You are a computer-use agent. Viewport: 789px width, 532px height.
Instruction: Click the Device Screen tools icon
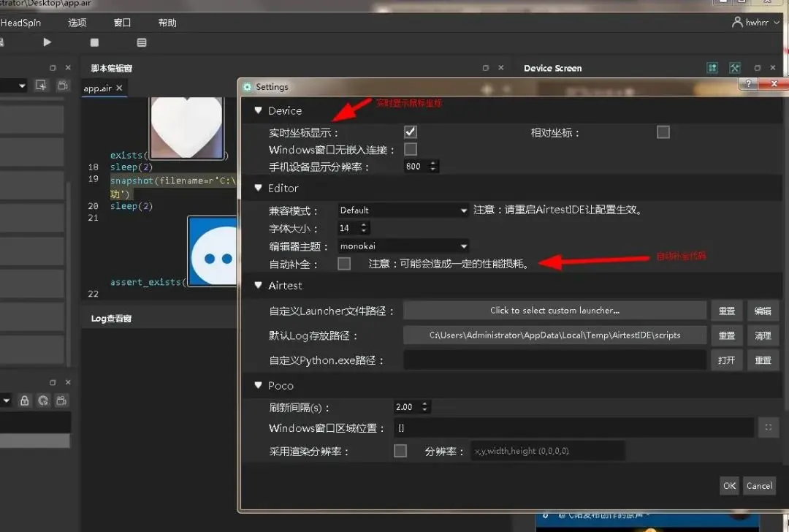point(735,68)
